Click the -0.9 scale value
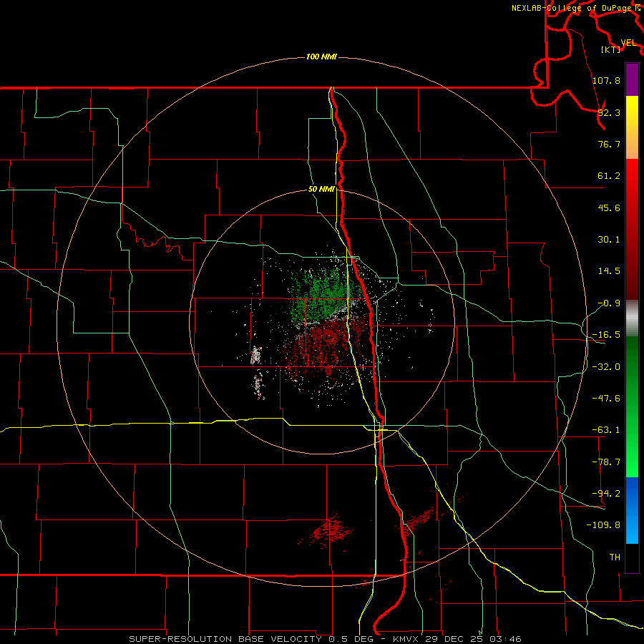 tap(609, 303)
